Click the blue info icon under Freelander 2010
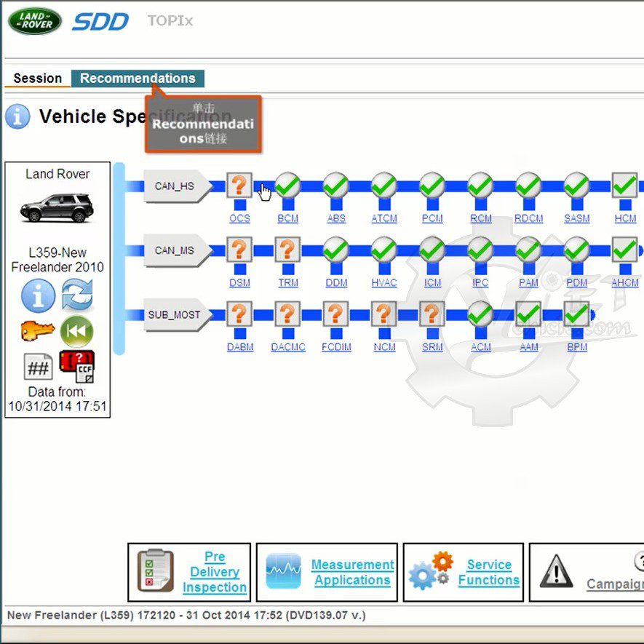Viewport: 644px width, 644px height. pos(38,295)
